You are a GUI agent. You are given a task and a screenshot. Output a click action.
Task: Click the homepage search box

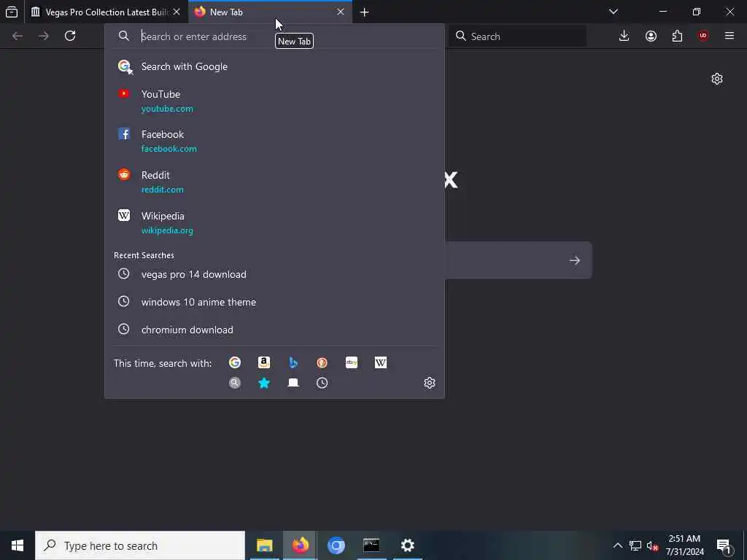[519, 260]
